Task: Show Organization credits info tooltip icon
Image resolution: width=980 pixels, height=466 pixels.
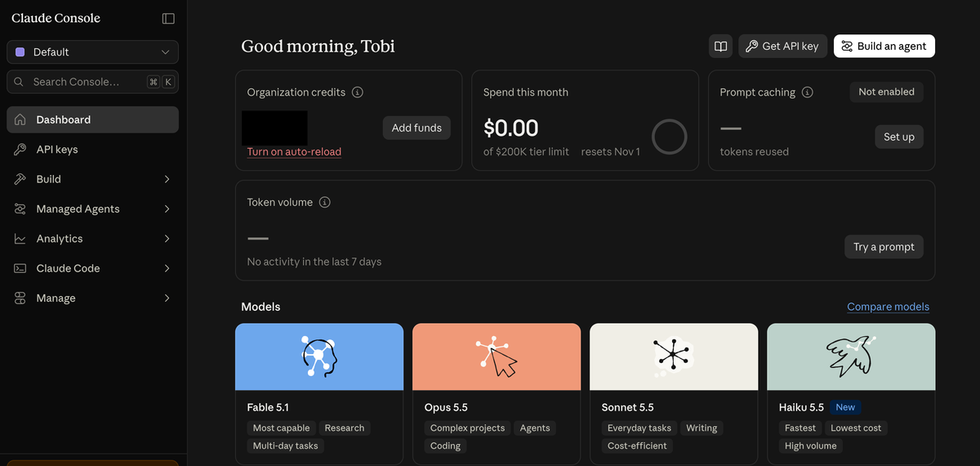Action: click(357, 92)
